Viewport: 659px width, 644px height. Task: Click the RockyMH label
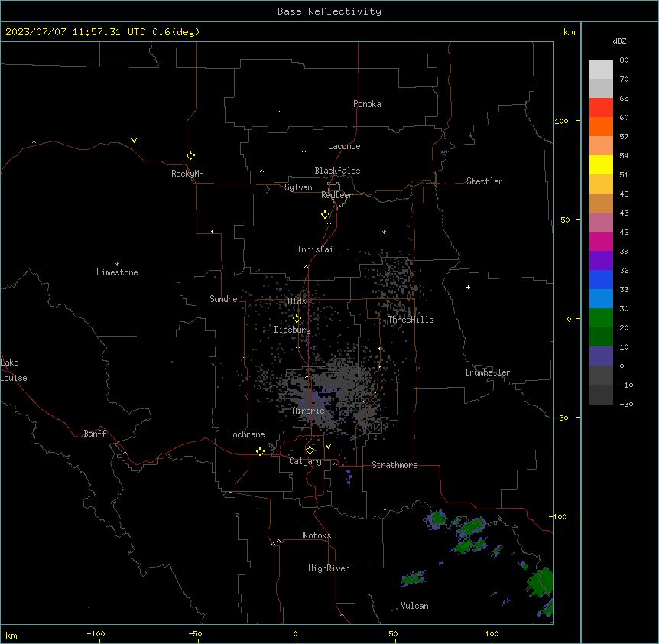(x=187, y=174)
